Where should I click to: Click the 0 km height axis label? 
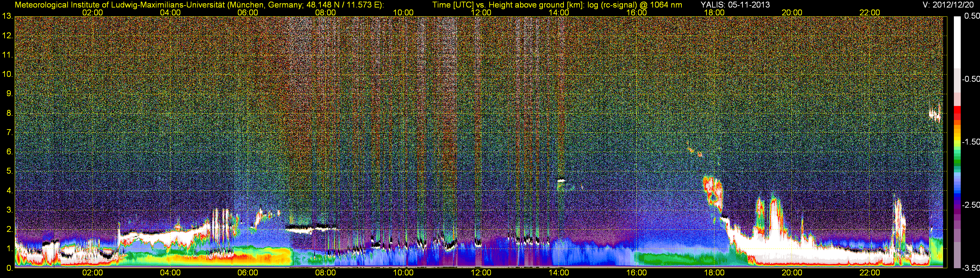point(9,268)
